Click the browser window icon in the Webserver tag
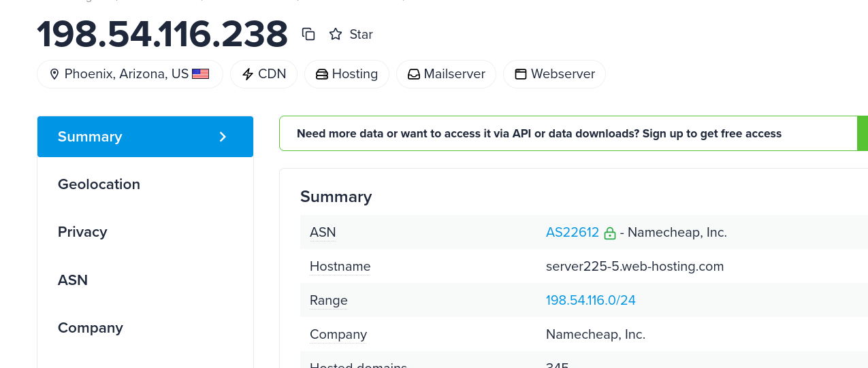The height and width of the screenshot is (368, 868). point(520,74)
